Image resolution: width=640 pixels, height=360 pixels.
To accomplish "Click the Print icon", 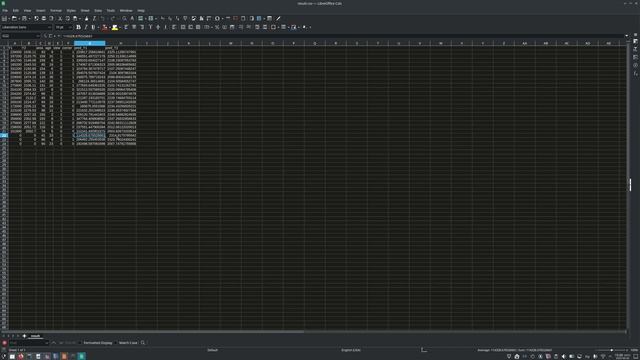I will 44,18.
